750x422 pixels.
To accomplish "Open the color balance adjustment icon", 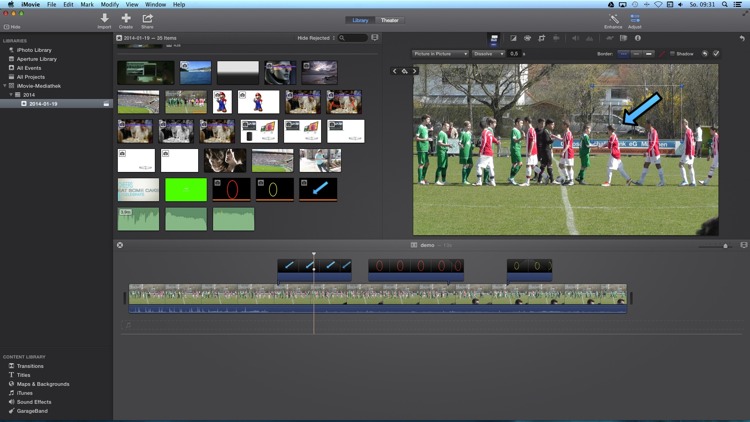I will pos(513,38).
